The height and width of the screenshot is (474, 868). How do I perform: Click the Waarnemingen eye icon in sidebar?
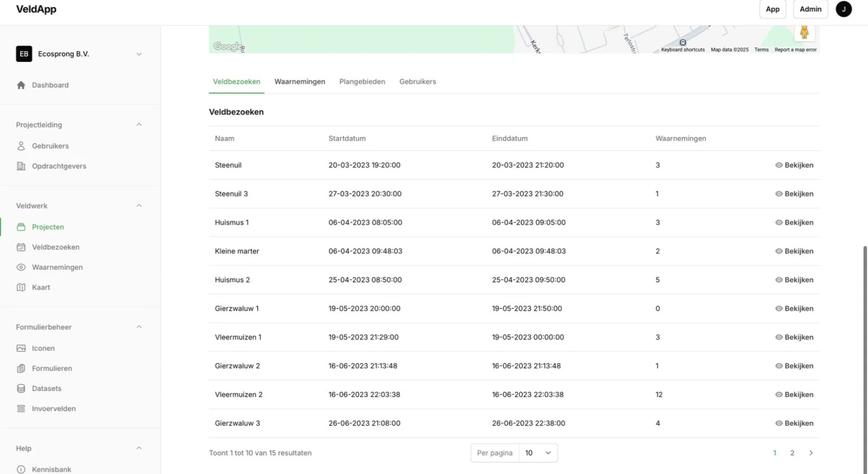21,267
